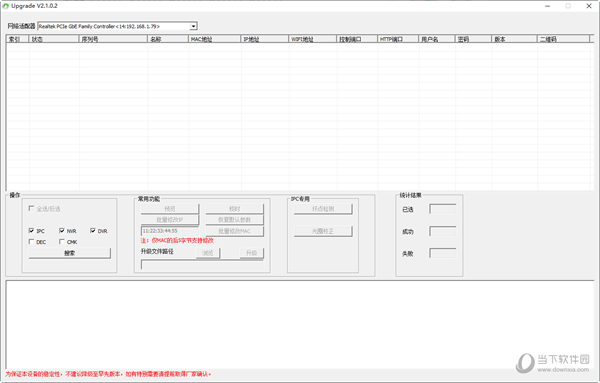The width and height of the screenshot is (600, 383).
Task: Sort by the 序列号 serial number column header
Action: pos(113,39)
